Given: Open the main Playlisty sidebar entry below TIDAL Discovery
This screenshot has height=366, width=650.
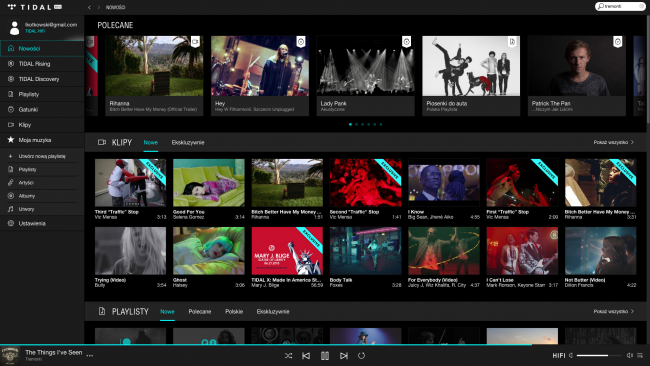Looking at the screenshot, I should pos(42,95).
